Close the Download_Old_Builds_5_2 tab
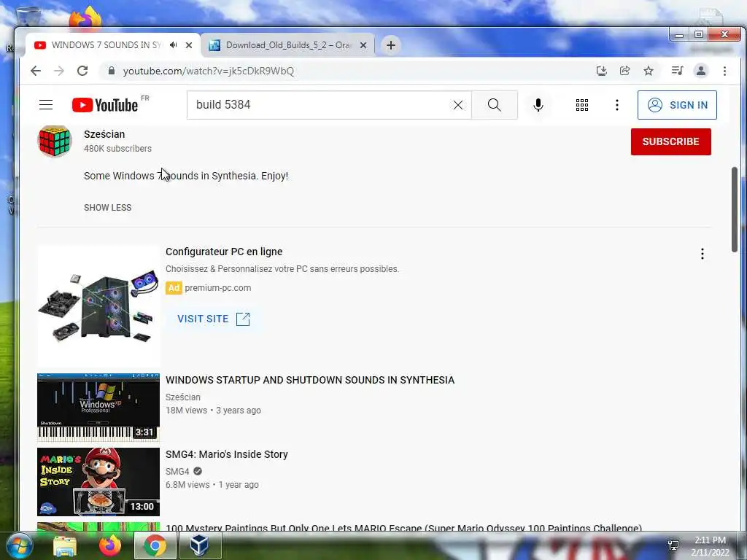The height and width of the screenshot is (560, 747). [363, 45]
